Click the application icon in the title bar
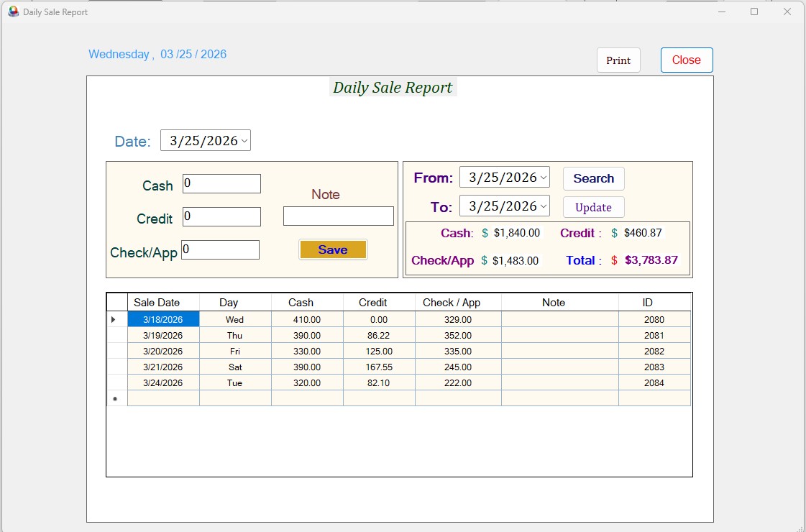This screenshot has width=806, height=532. pos(13,12)
